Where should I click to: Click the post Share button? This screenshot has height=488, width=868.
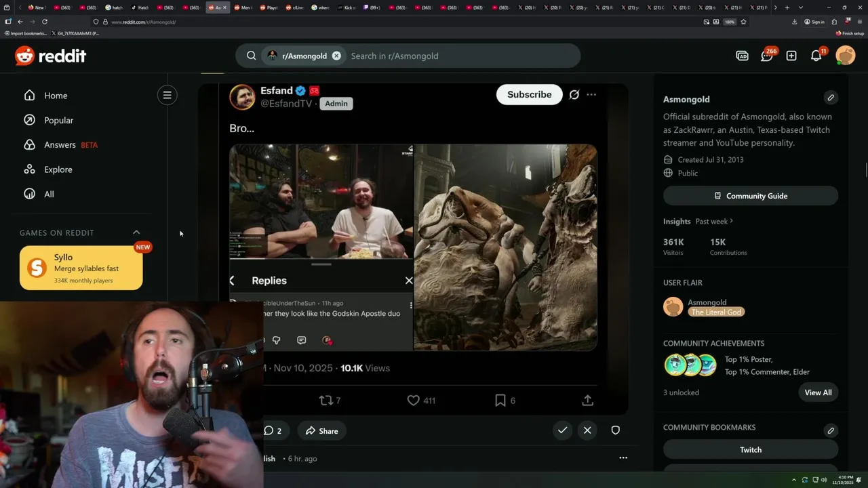click(x=321, y=431)
